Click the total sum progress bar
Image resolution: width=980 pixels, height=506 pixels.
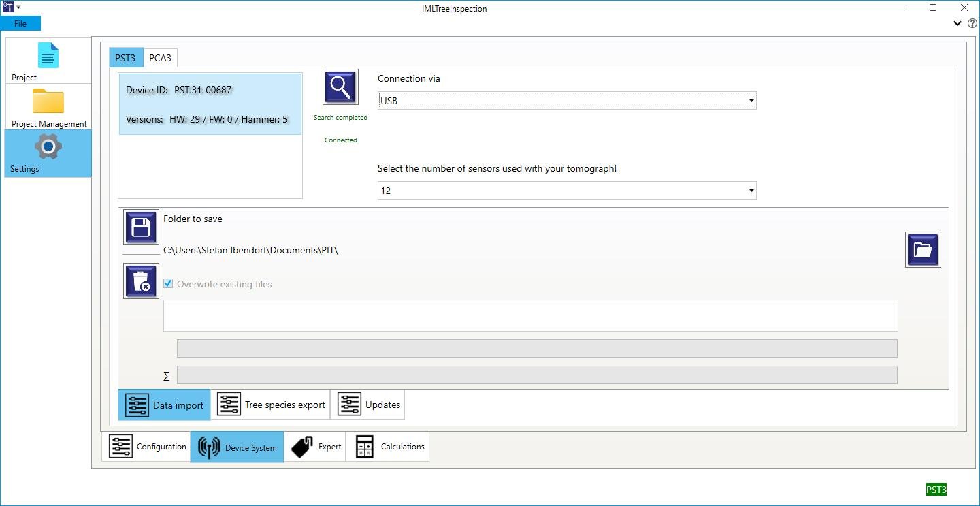537,375
